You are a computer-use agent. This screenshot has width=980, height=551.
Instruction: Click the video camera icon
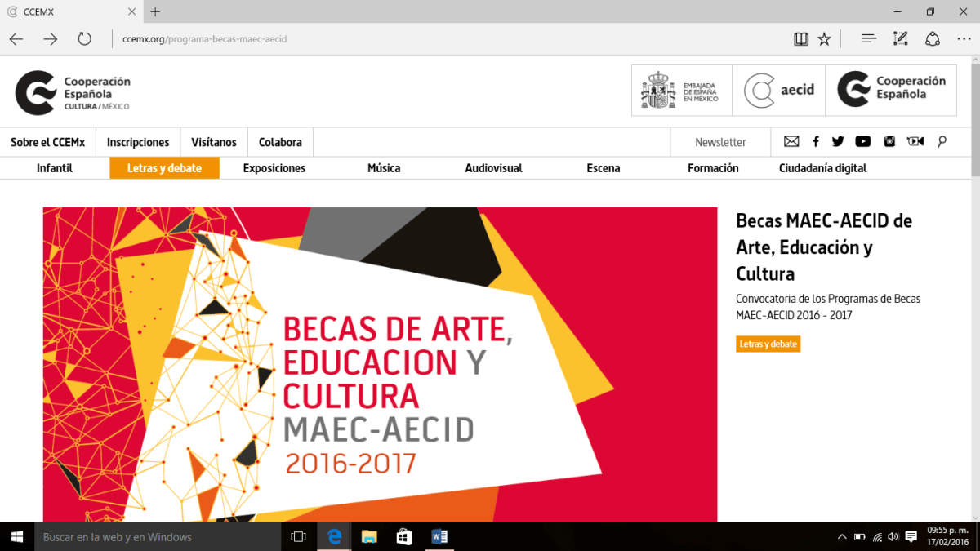pyautogui.click(x=915, y=142)
